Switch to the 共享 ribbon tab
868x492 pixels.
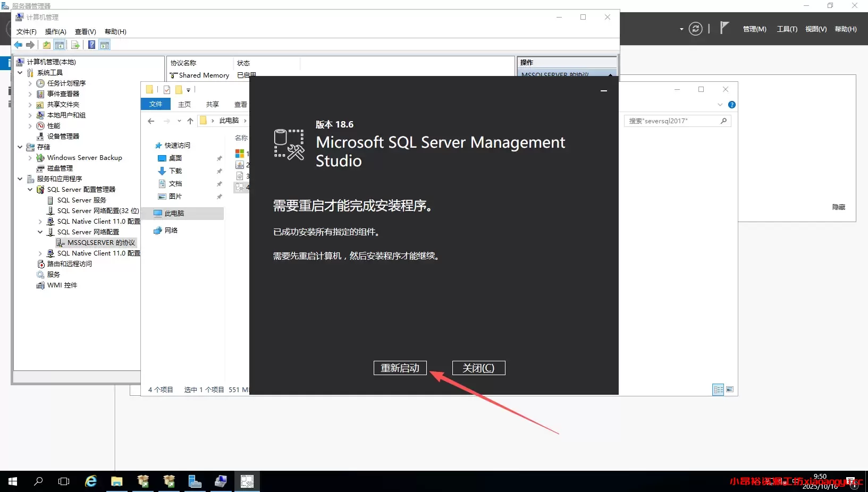tap(212, 104)
